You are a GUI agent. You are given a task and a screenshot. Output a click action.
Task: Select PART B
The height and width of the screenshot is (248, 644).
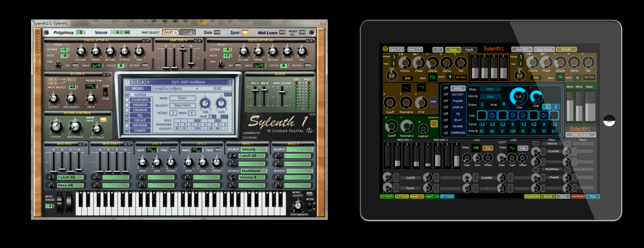click(187, 32)
